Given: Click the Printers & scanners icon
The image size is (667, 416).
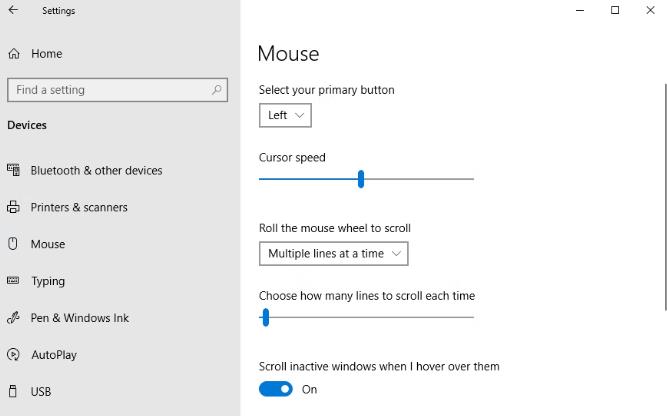Looking at the screenshot, I should [13, 207].
